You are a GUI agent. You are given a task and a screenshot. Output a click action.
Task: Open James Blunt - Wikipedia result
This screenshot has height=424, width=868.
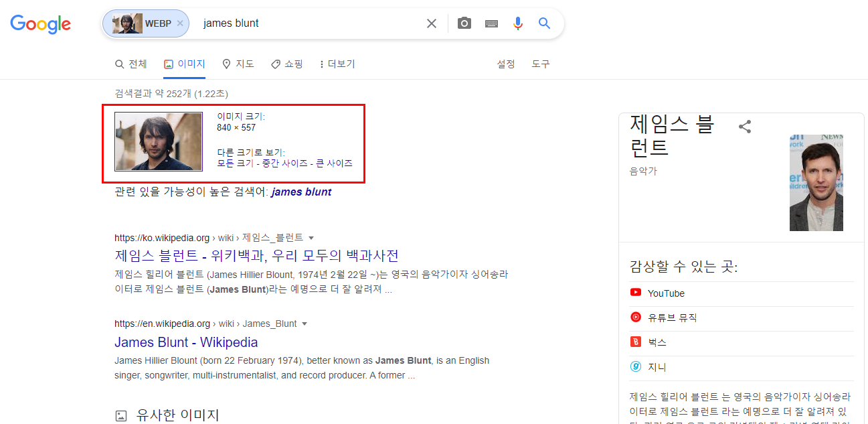pyautogui.click(x=186, y=342)
